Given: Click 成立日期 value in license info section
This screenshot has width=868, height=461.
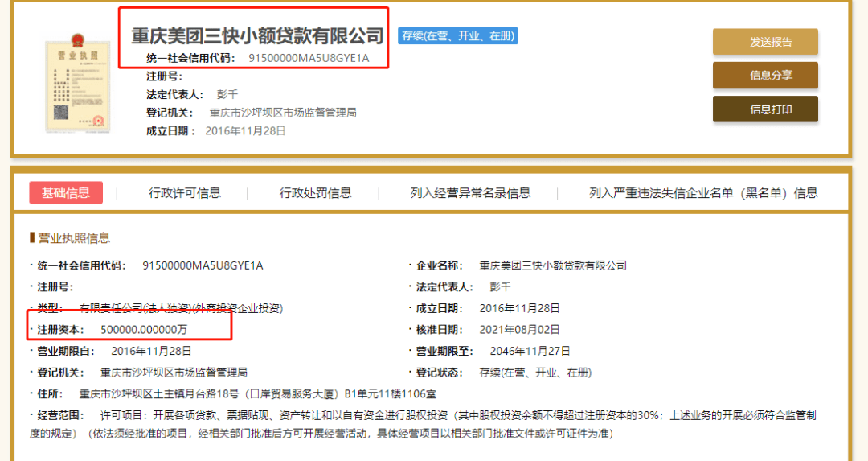Looking at the screenshot, I should 519,309.
